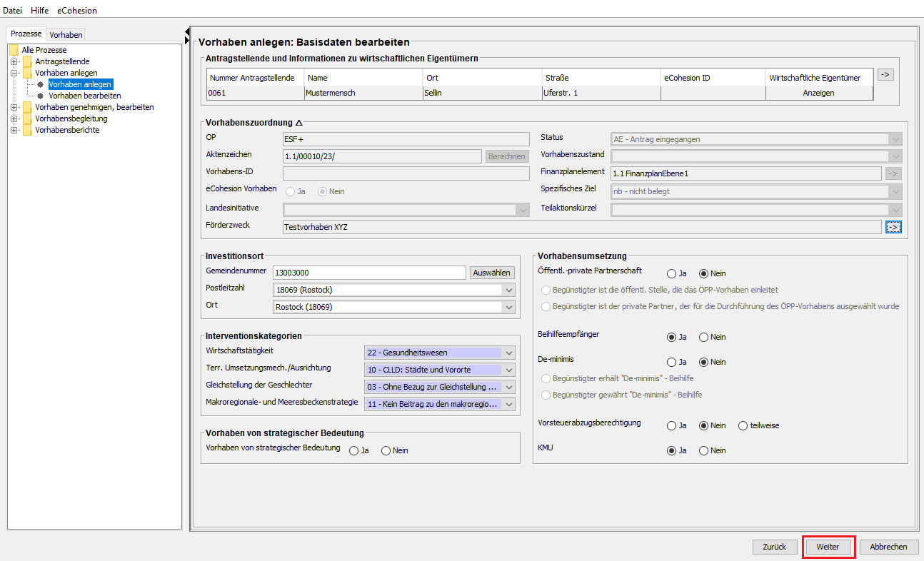Select Vorhaben bearbeiten in tree

click(84, 96)
